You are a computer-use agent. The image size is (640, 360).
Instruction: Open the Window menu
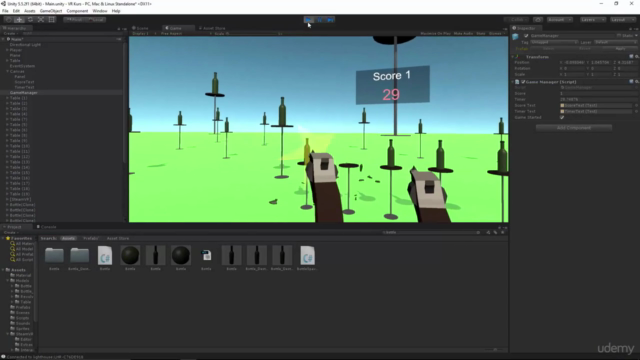point(100,11)
